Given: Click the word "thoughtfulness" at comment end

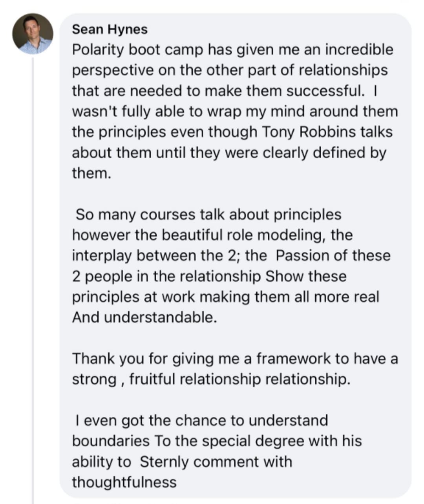Looking at the screenshot, I should pyautogui.click(x=124, y=482).
